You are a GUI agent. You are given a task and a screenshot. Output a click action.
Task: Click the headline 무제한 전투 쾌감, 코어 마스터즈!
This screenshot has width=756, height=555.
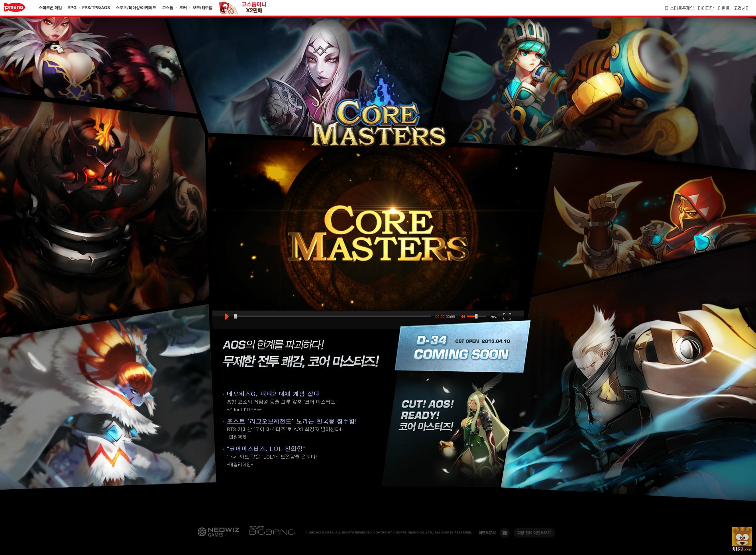[x=300, y=361]
